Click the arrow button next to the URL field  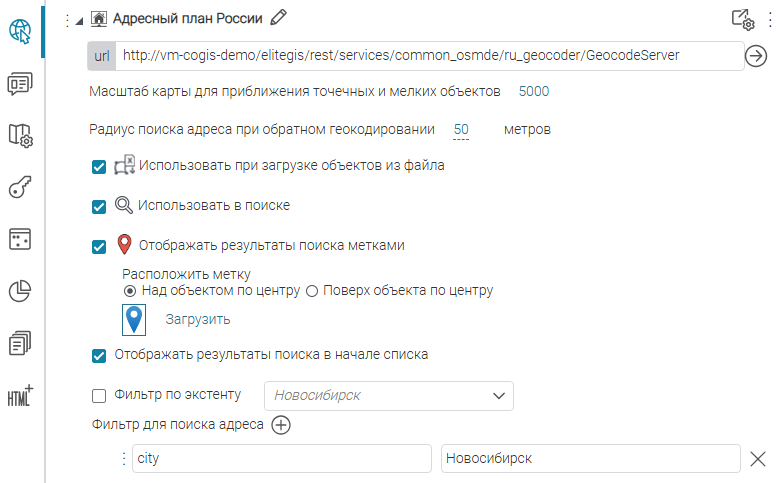pyautogui.click(x=755, y=56)
